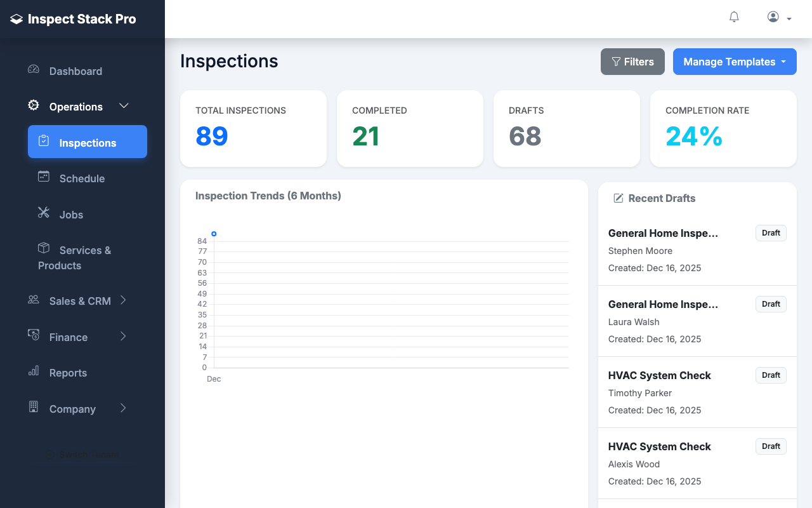812x508 pixels.
Task: Collapse the Operations section chevron
Action: point(124,106)
